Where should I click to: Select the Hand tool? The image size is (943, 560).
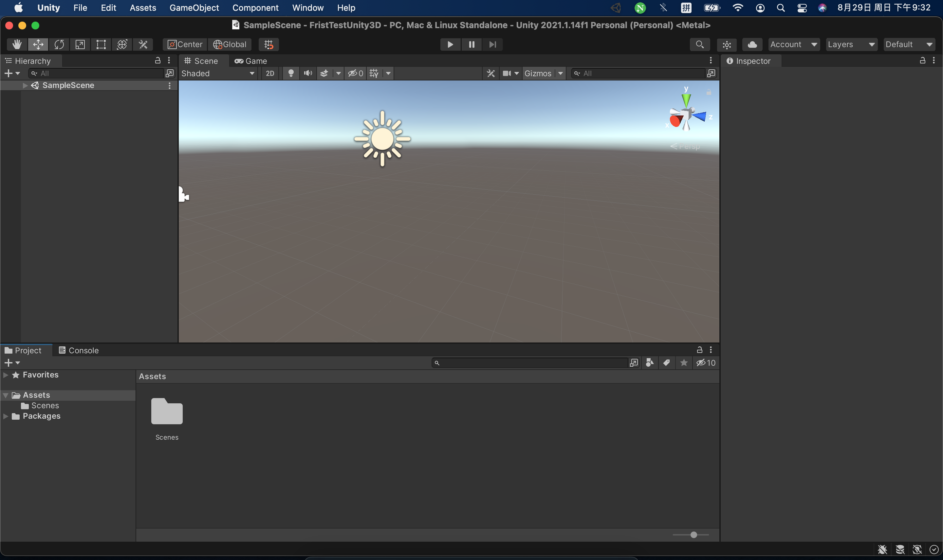17,44
